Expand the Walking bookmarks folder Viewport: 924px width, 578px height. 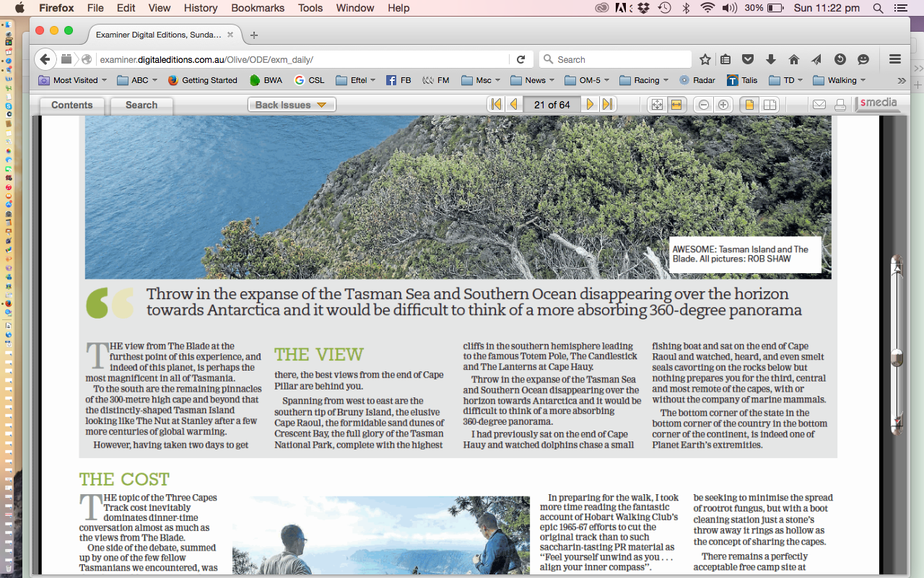(x=840, y=80)
